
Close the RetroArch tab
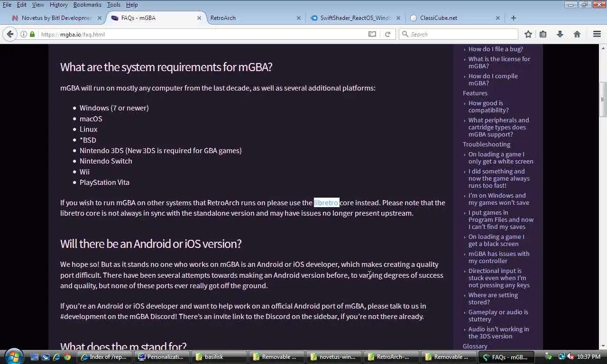299,18
